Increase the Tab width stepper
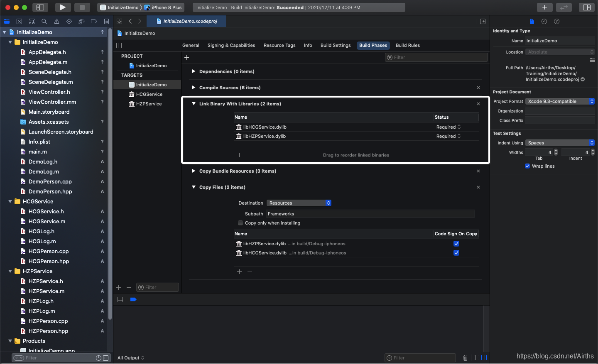 coord(556,151)
